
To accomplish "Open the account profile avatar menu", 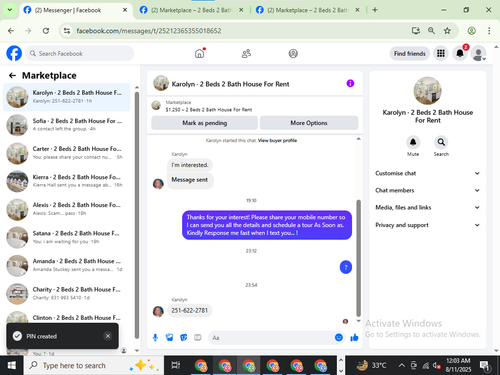I will [x=478, y=53].
